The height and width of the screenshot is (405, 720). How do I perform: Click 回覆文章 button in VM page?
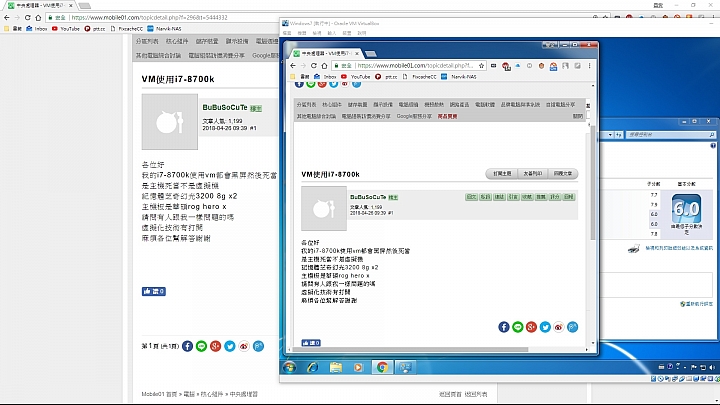pyautogui.click(x=562, y=174)
